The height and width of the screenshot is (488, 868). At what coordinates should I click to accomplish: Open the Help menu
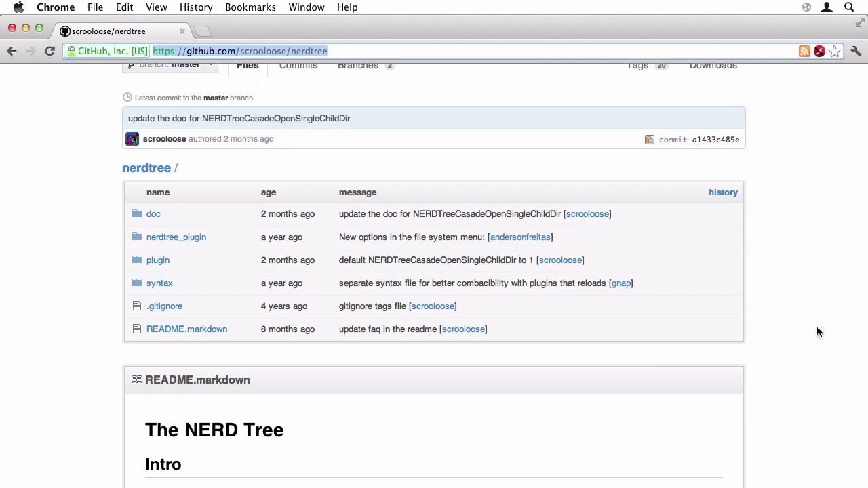[347, 7]
